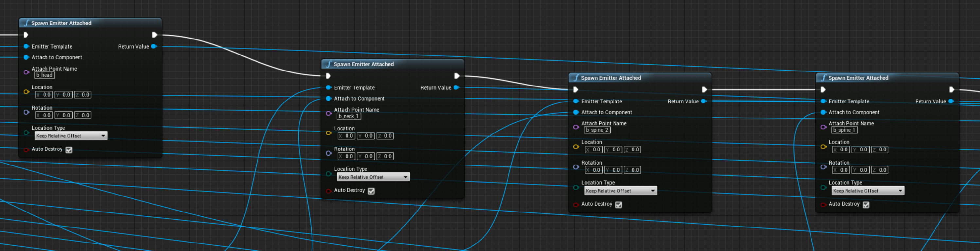This screenshot has height=251, width=980.
Task: Select the b_neck_1 node by its title bar
Action: 392,64
